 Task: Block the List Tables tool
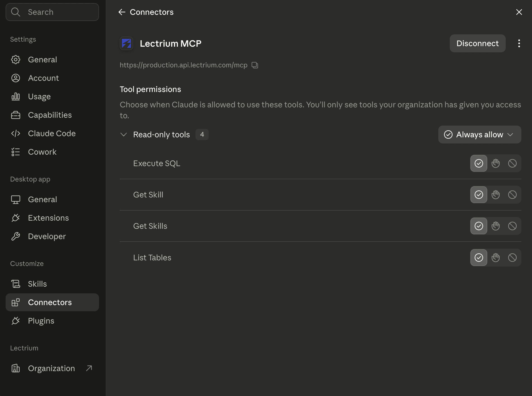pos(512,258)
